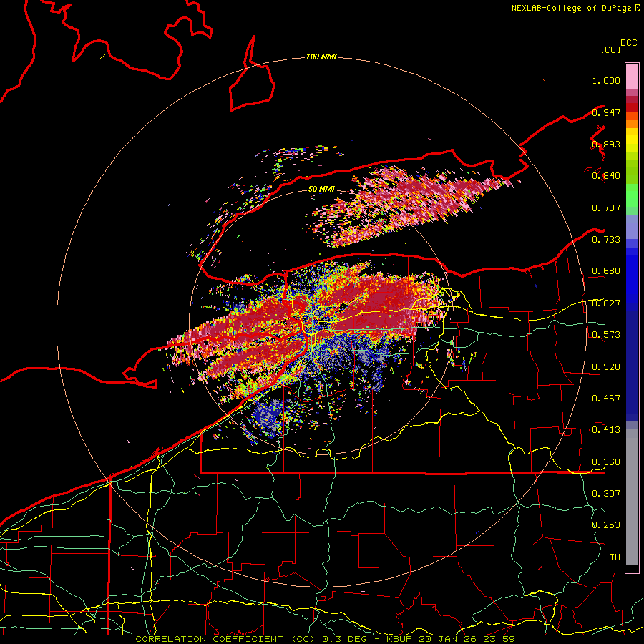This screenshot has width=644, height=644.
Task: Pick the light pink top segment of the color bar
Action: tap(632, 77)
